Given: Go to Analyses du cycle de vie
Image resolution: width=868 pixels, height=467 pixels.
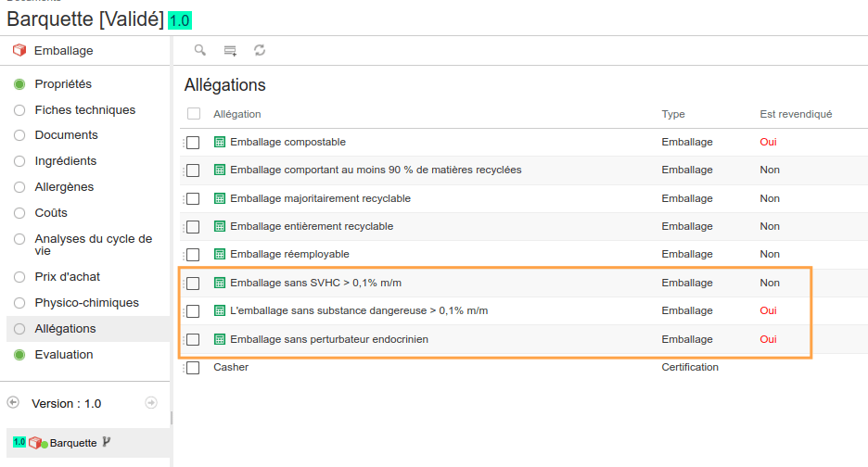Looking at the screenshot, I should pos(93,245).
